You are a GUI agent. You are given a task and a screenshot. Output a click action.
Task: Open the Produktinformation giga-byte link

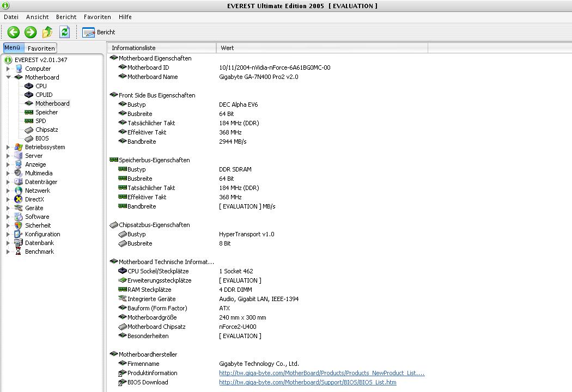tap(322, 373)
